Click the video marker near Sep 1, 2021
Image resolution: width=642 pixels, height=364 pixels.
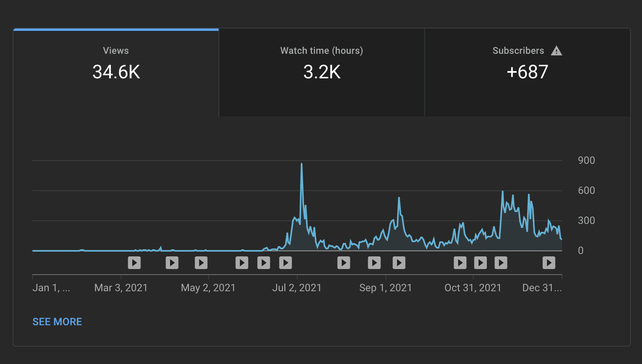(374, 262)
